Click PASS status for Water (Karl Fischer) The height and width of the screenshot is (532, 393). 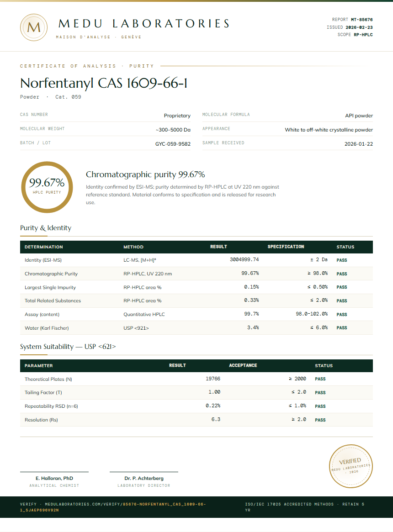pyautogui.click(x=342, y=328)
